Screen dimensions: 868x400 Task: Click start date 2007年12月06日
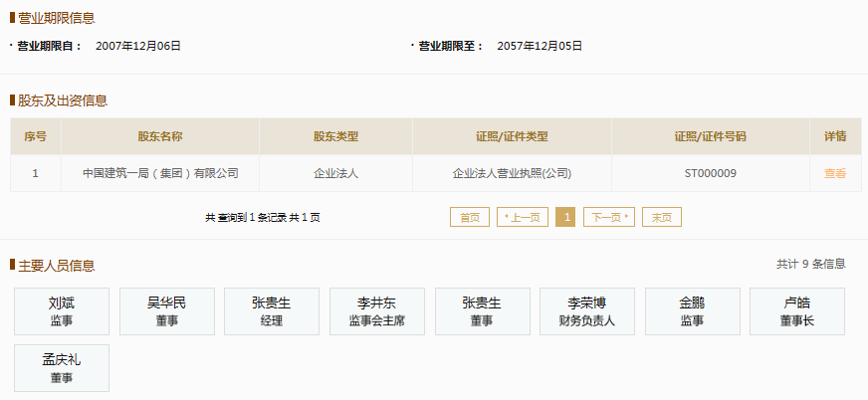click(138, 46)
